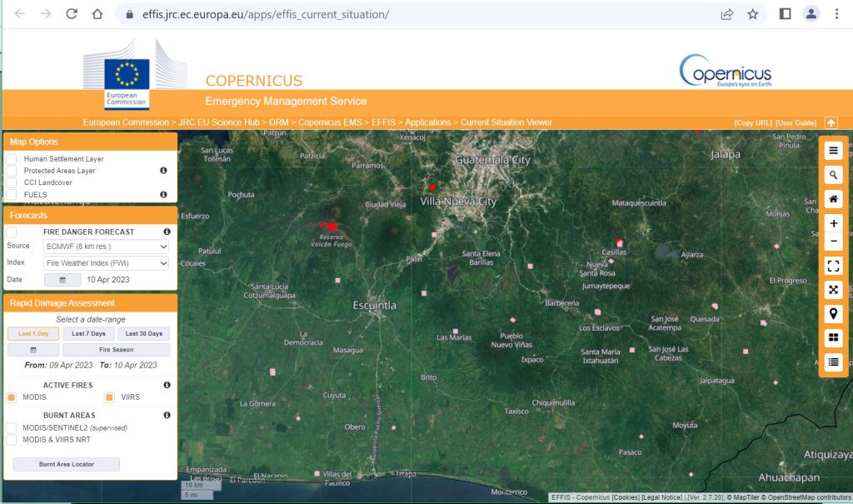Click the forecast date calendar picker
The height and width of the screenshot is (504, 853).
click(x=62, y=280)
